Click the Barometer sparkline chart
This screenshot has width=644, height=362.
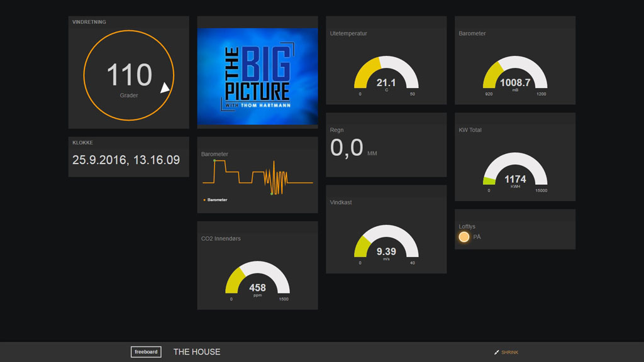257,177
